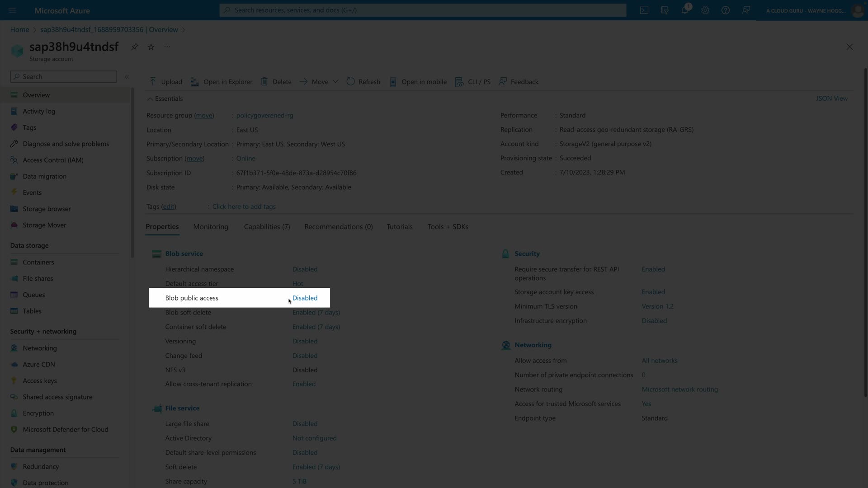Switch to the Monitoring tab
This screenshot has width=868, height=488.
[211, 227]
